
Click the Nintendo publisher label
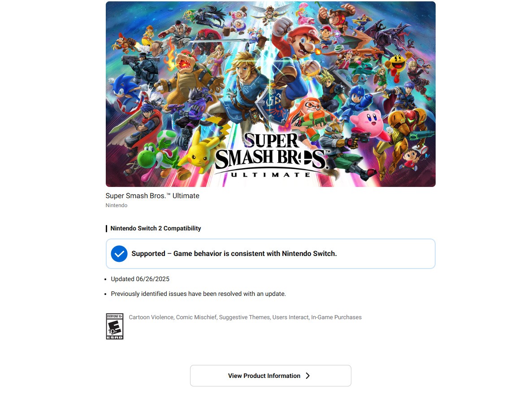[x=117, y=205]
